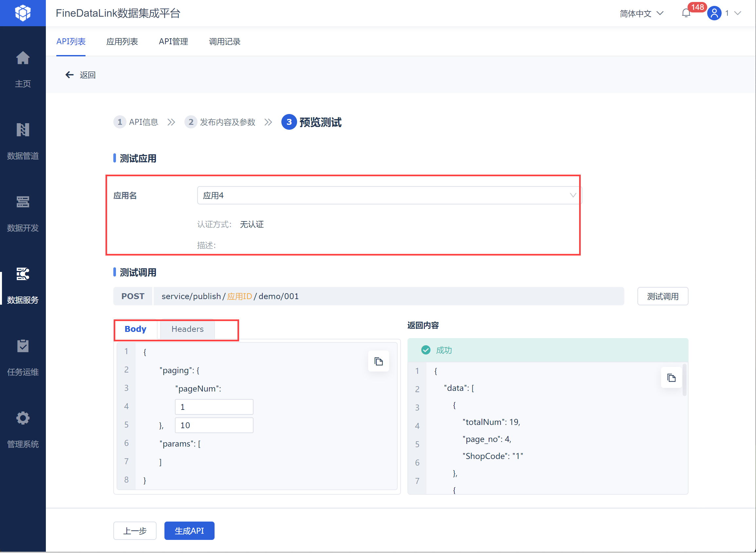Open the 应用列表 tab
The width and height of the screenshot is (756, 553).
[122, 42]
